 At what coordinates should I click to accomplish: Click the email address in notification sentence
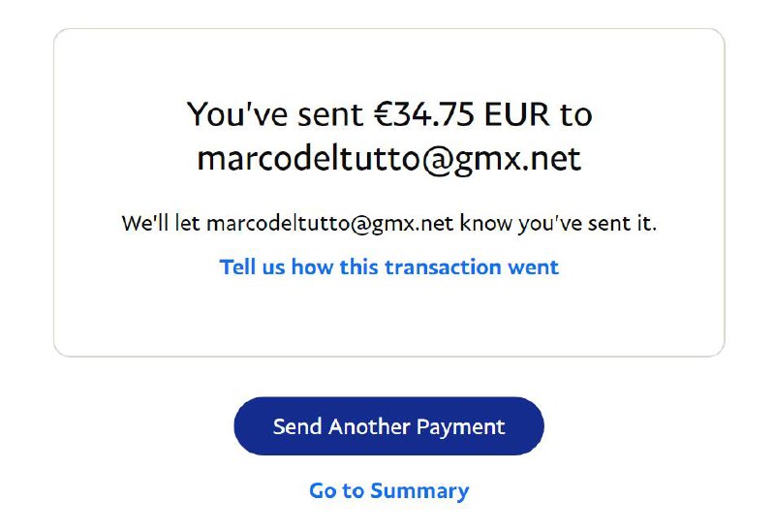point(329,224)
